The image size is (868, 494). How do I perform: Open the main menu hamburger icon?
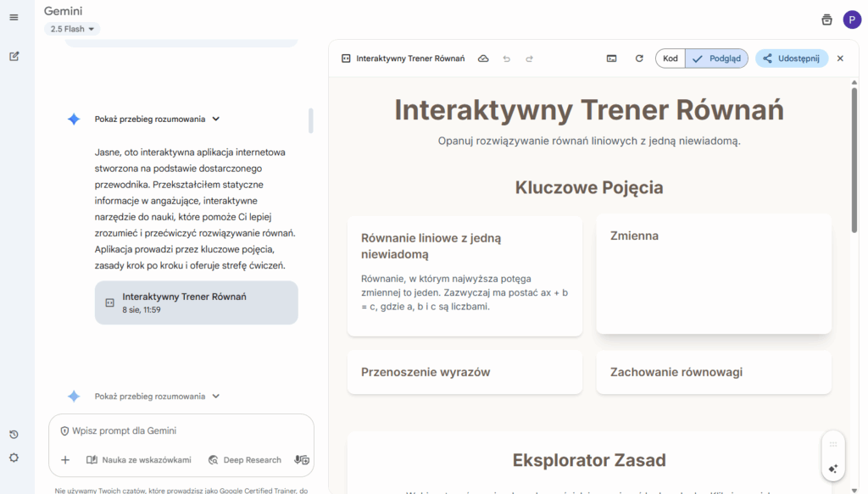14,18
